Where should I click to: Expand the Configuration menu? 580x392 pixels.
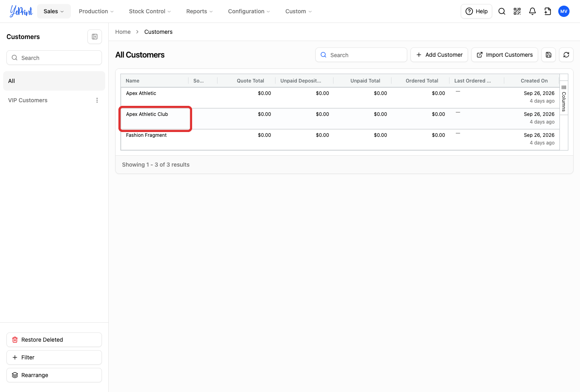click(x=249, y=11)
